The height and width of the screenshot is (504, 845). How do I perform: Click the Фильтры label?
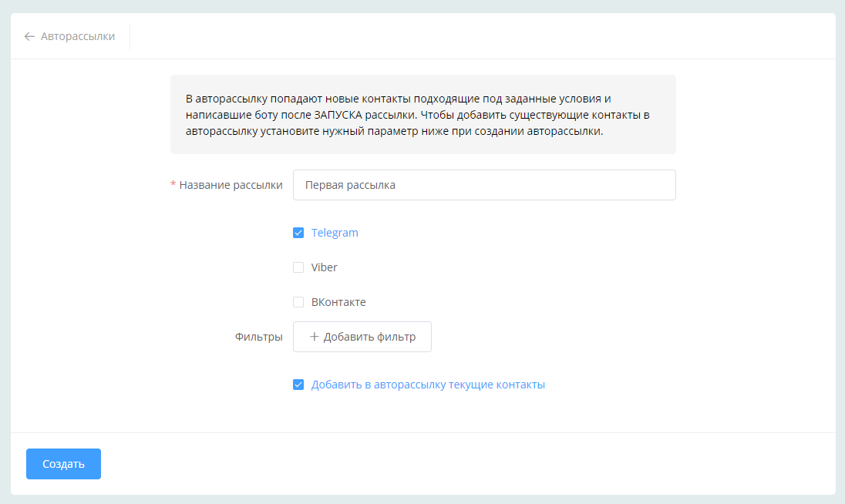click(258, 337)
